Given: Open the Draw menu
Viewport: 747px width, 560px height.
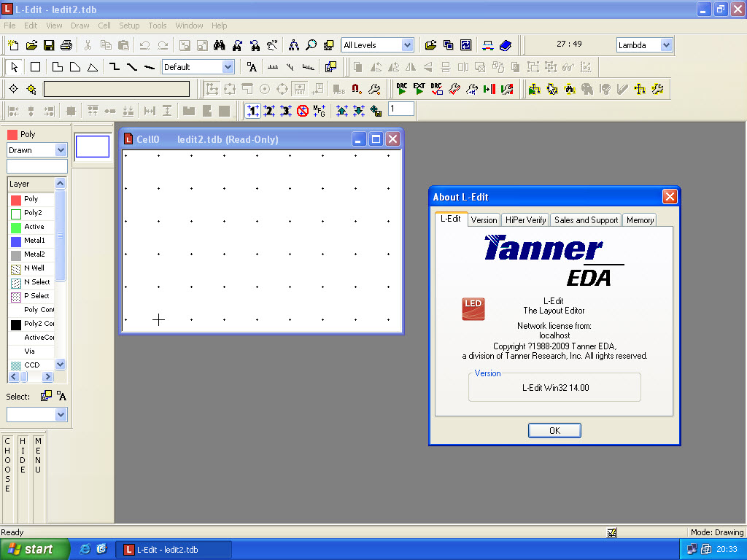Looking at the screenshot, I should (80, 26).
